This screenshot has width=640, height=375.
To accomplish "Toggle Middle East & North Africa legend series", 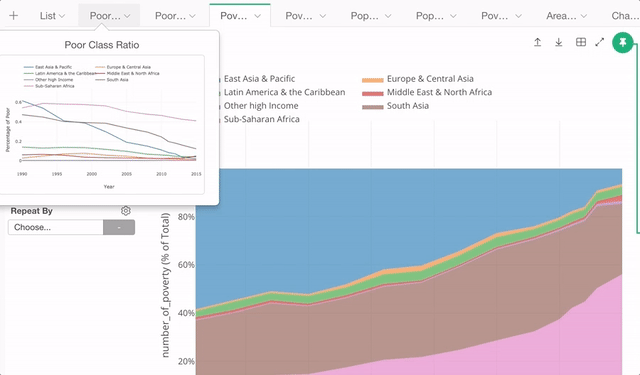I will pyautogui.click(x=439, y=92).
